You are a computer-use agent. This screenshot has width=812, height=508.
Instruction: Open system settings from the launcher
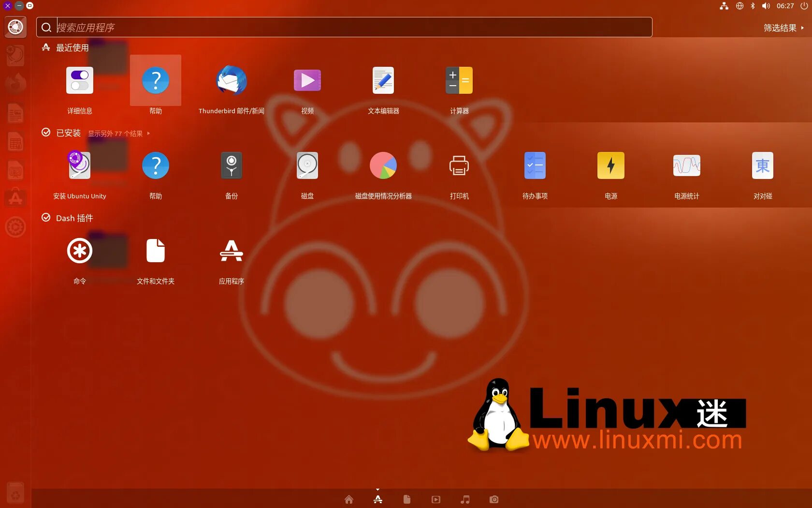coord(15,227)
